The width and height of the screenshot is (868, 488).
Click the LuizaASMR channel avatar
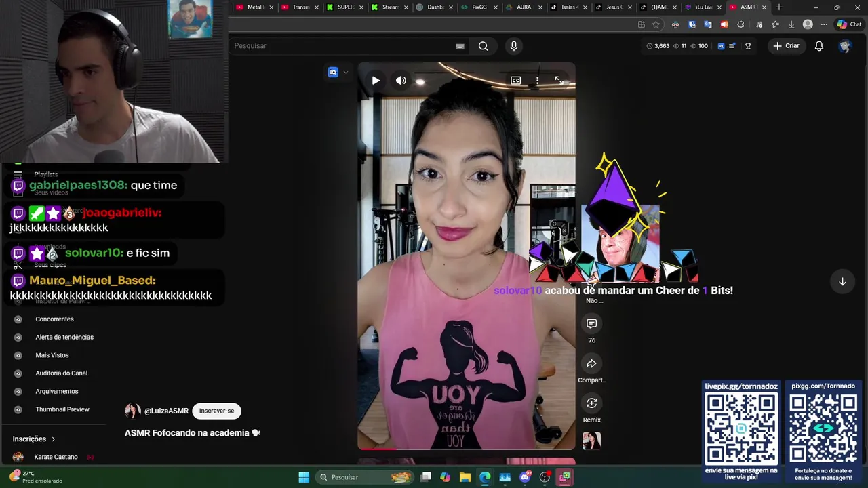(x=132, y=411)
